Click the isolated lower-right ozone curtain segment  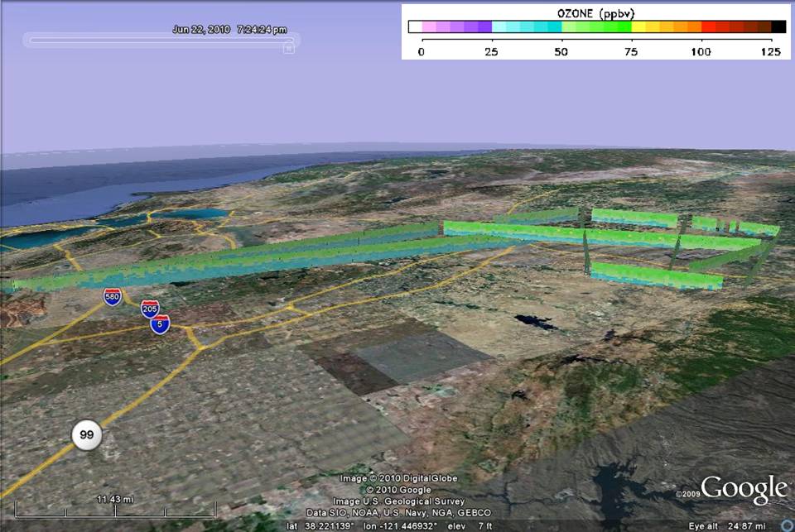pyautogui.click(x=657, y=276)
